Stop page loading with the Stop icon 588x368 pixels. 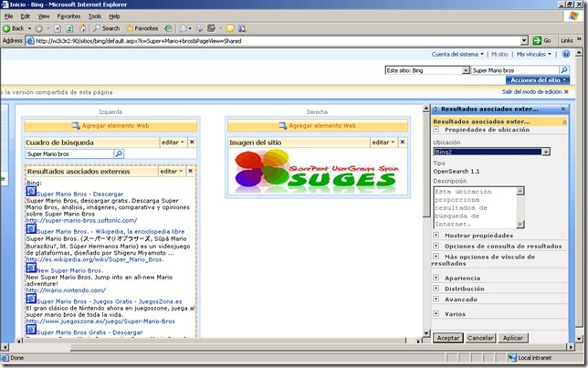click(x=58, y=28)
